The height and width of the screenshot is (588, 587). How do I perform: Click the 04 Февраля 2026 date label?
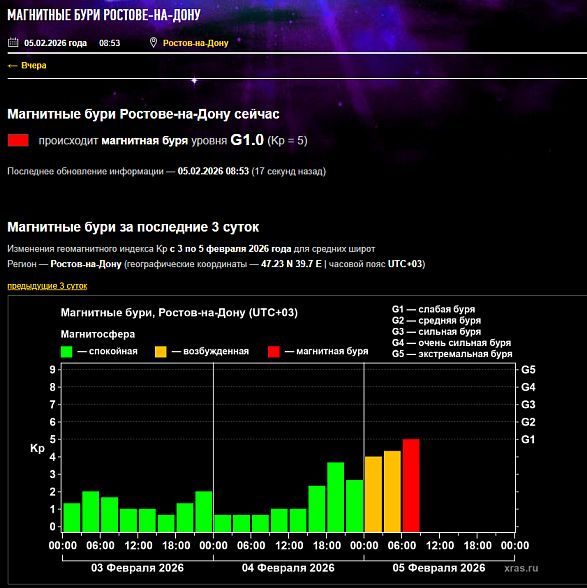point(288,568)
